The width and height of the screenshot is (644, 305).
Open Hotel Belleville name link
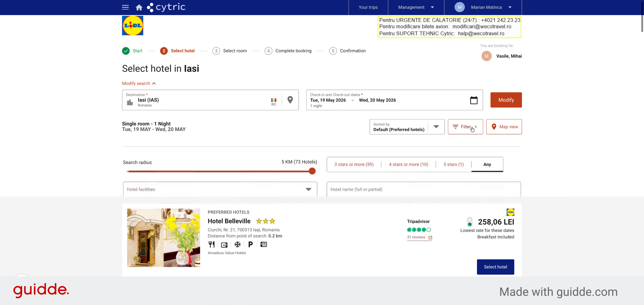(229, 221)
